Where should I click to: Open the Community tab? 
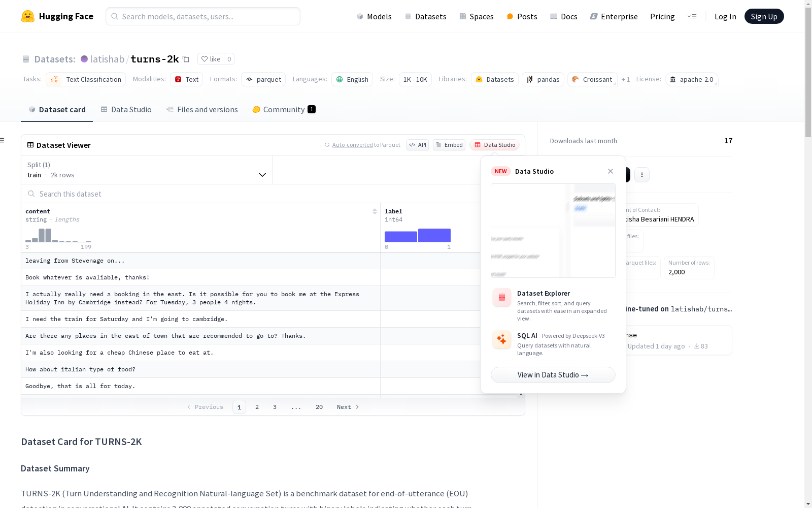[284, 109]
